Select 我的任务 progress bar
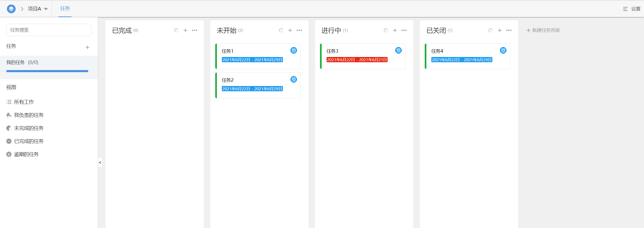This screenshot has width=644, height=228. coord(47,71)
